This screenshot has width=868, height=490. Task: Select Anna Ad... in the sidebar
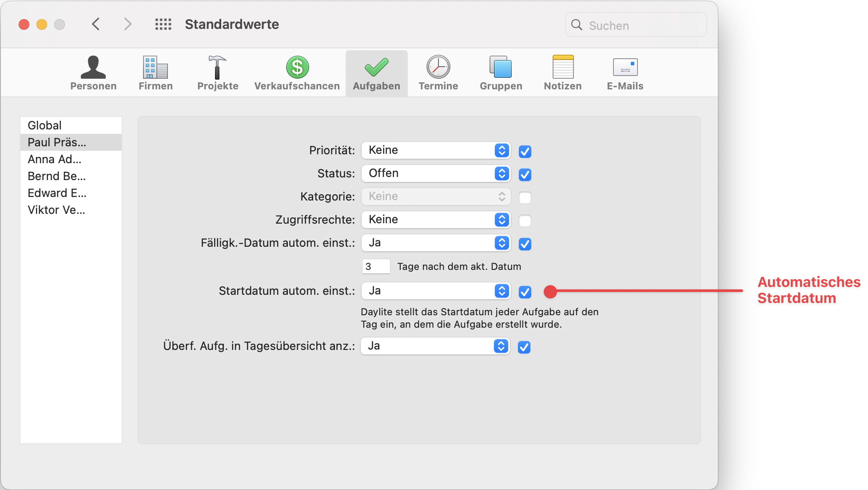(54, 159)
